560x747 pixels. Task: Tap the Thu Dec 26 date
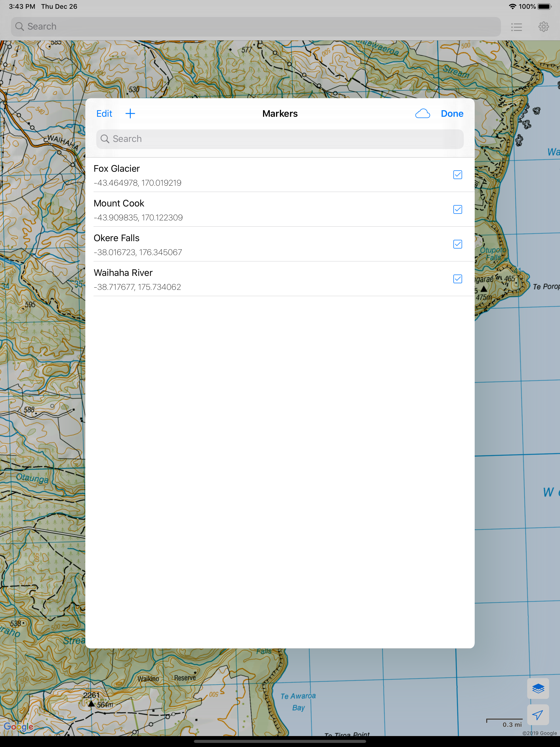click(x=59, y=6)
